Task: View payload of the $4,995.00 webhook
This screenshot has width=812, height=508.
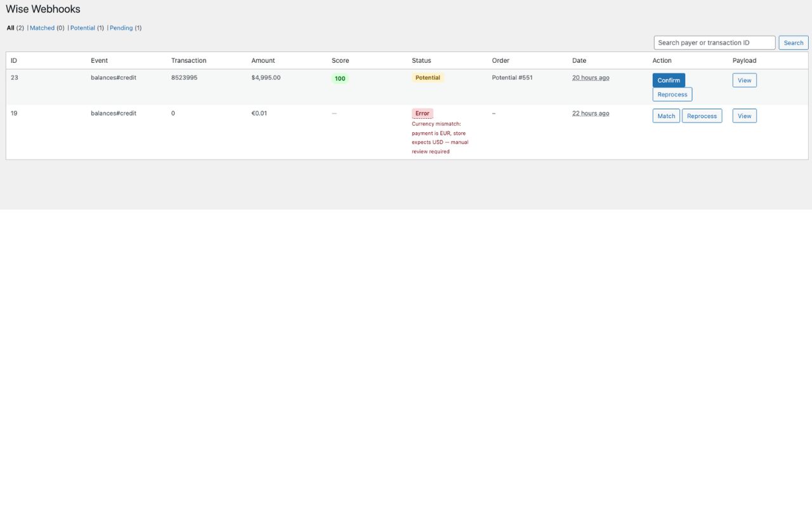Action: pos(745,81)
